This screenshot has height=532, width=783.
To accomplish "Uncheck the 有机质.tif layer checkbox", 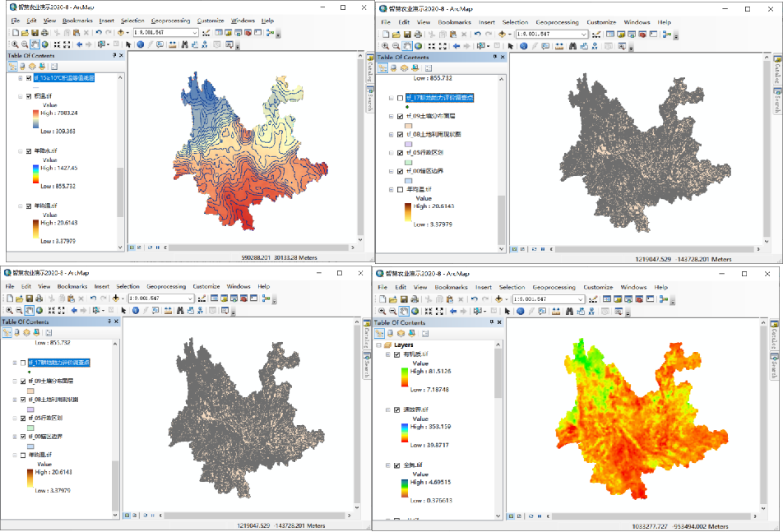I will pos(398,354).
